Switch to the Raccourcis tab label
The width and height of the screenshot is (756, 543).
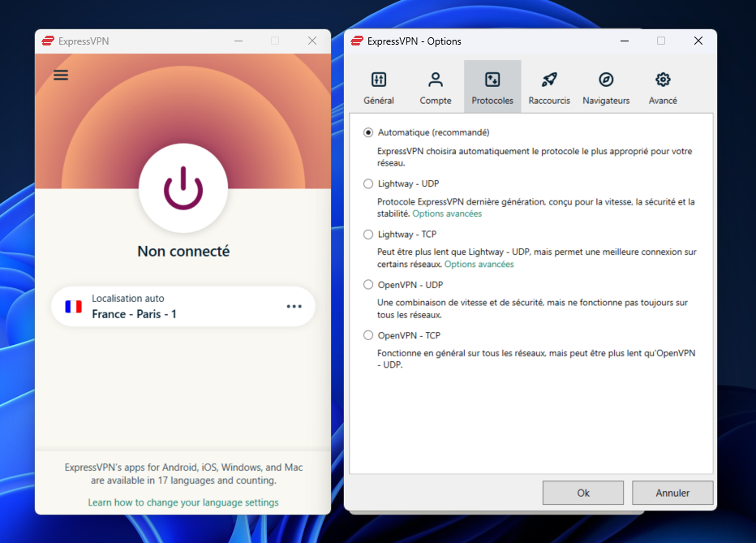tap(549, 101)
